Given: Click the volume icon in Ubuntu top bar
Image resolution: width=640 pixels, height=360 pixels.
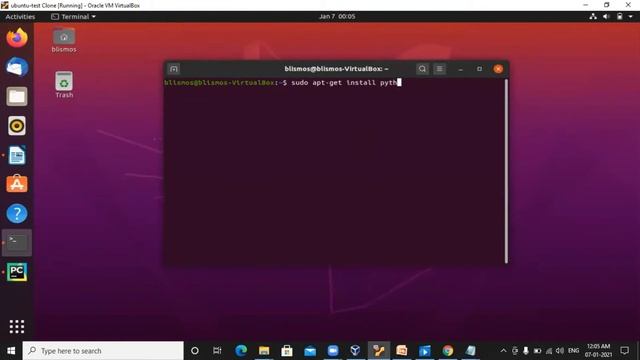Looking at the screenshot, I should point(606,17).
